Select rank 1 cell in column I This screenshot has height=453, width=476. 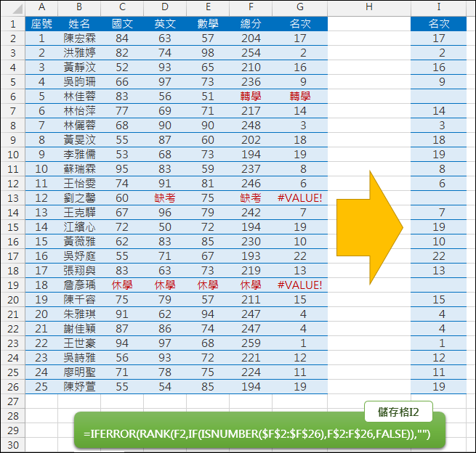point(439,343)
